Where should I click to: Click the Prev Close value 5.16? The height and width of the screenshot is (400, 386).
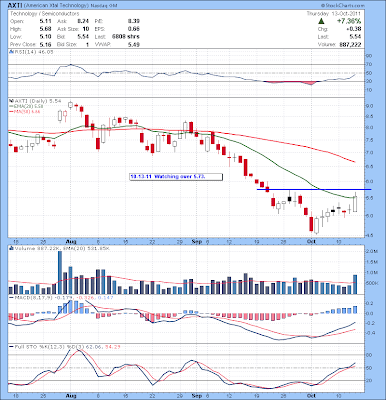pyautogui.click(x=45, y=44)
